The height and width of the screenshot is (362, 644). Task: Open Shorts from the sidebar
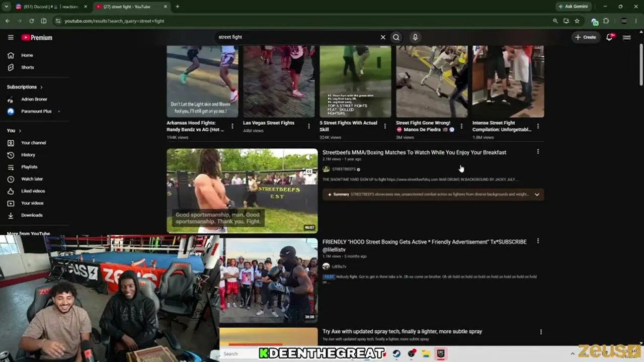point(27,67)
